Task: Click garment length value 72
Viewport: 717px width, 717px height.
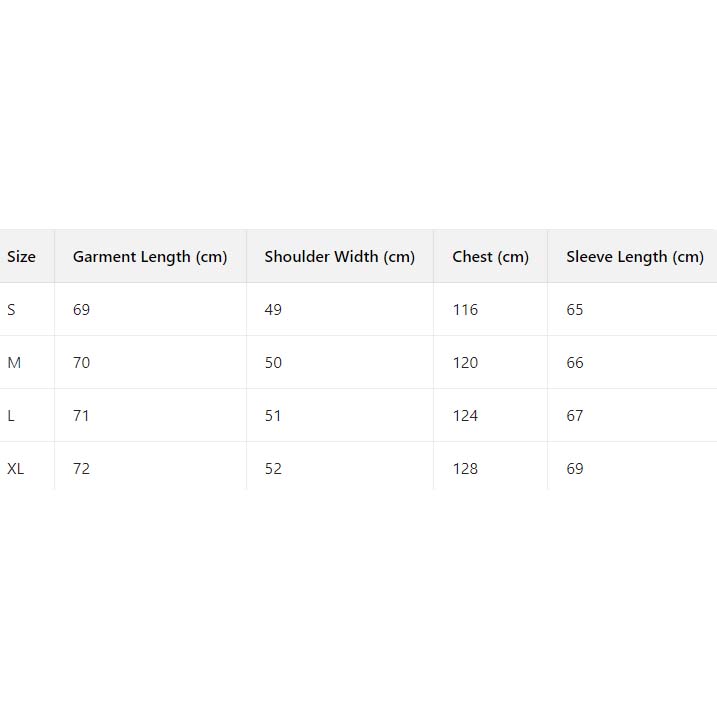Action: [x=81, y=469]
